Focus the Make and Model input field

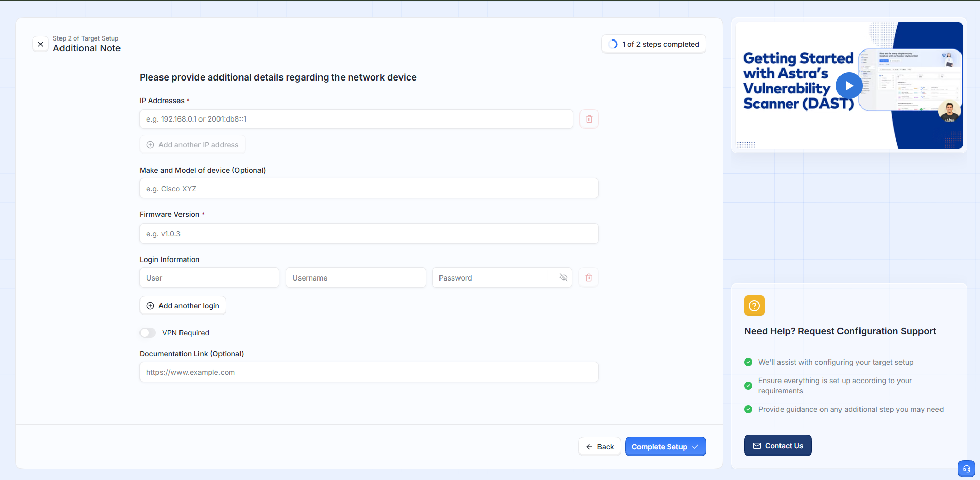[369, 188]
